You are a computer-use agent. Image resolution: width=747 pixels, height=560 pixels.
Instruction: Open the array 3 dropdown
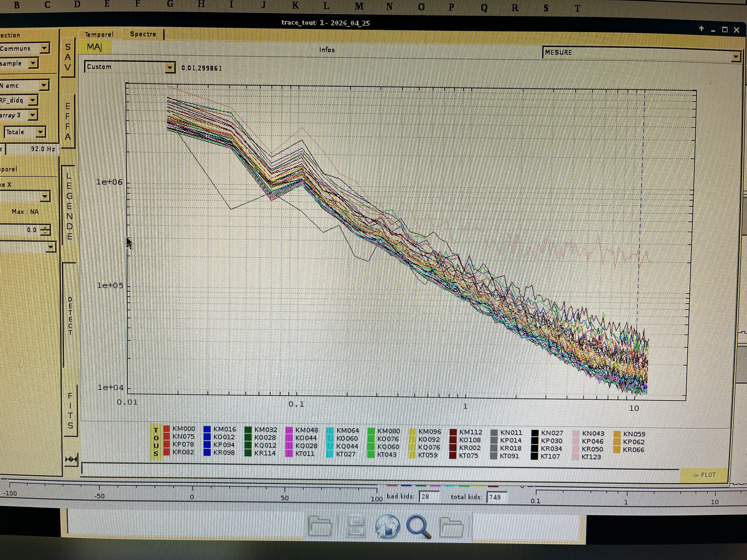19,115
